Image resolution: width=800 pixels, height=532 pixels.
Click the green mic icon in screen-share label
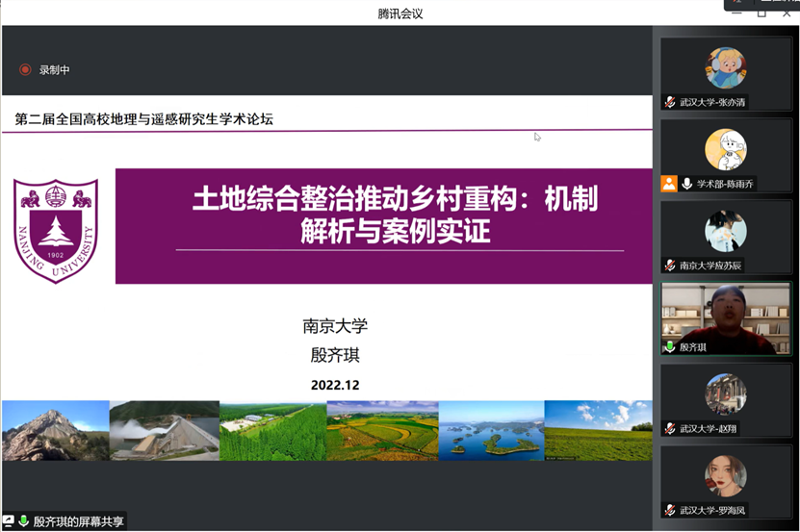point(23,521)
